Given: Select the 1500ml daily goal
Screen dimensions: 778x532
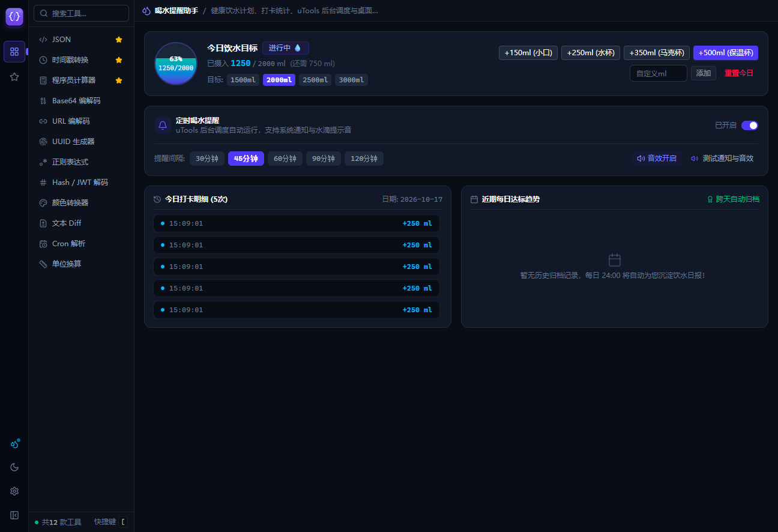Looking at the screenshot, I should (x=243, y=80).
